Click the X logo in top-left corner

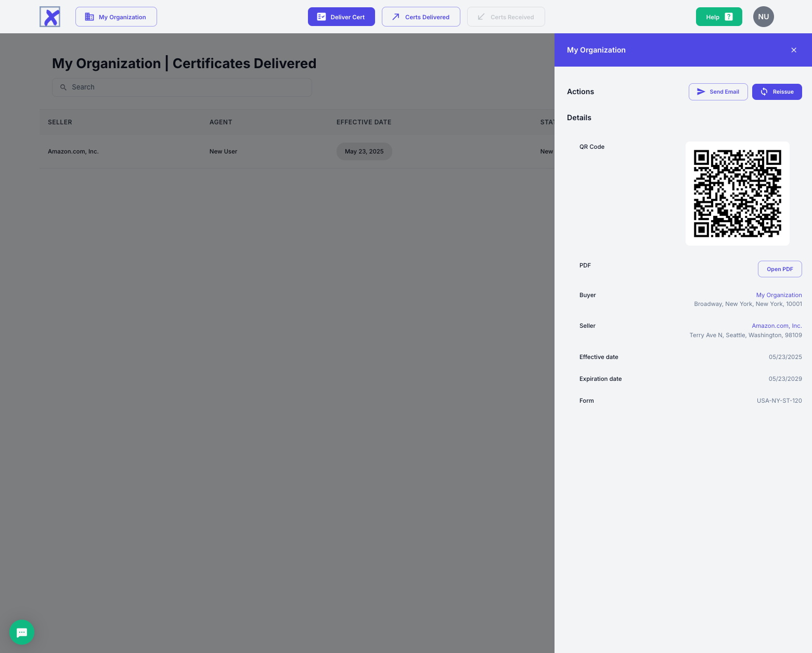(50, 17)
